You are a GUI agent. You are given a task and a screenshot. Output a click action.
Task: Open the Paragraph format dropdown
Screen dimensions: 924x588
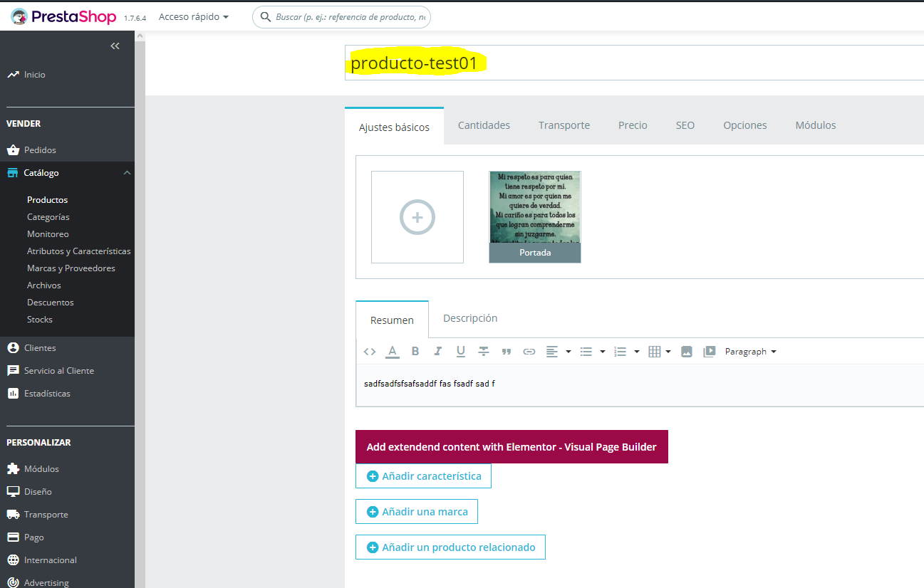pos(750,352)
